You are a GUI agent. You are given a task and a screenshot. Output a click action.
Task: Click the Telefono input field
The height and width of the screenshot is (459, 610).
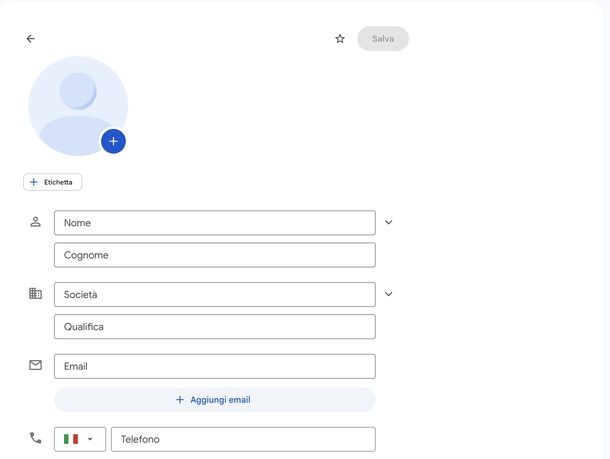tap(243, 439)
